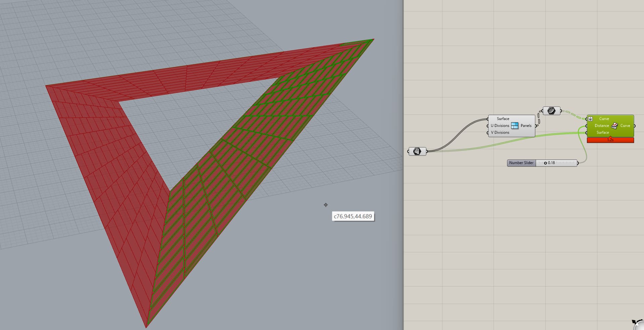Viewport: 644px width, 330px height.
Task: Click the V Divisions input label
Action: 500,132
